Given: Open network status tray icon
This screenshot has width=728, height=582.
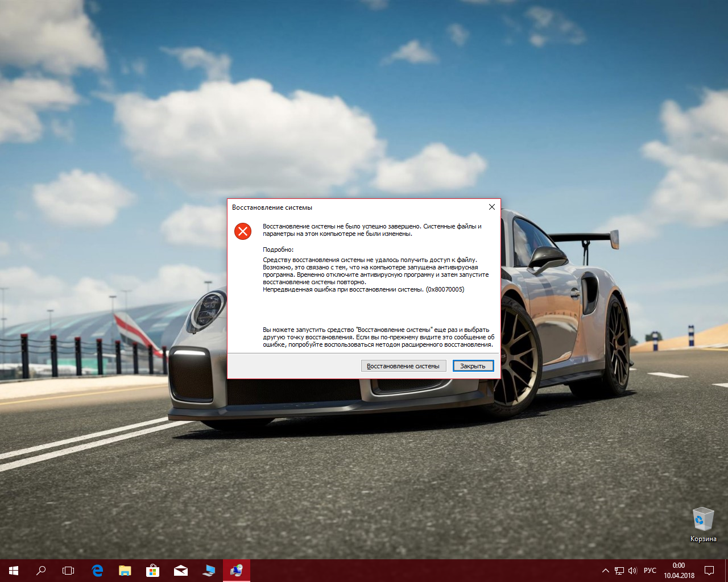Looking at the screenshot, I should [x=619, y=571].
